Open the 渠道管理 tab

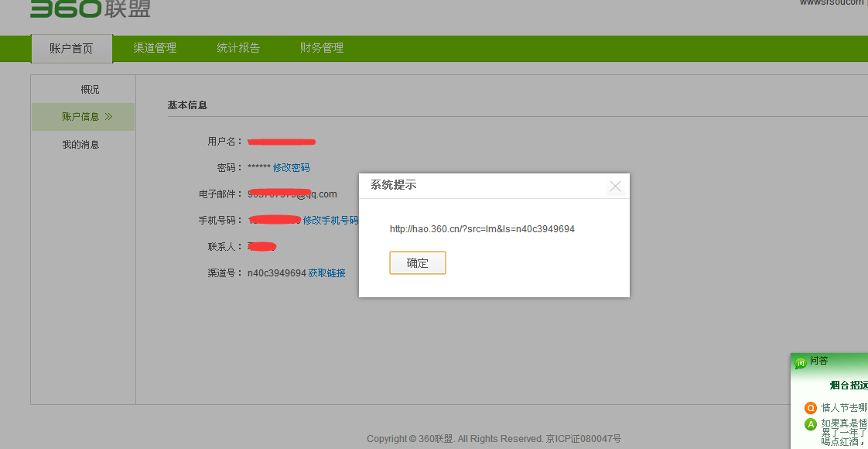pos(155,48)
